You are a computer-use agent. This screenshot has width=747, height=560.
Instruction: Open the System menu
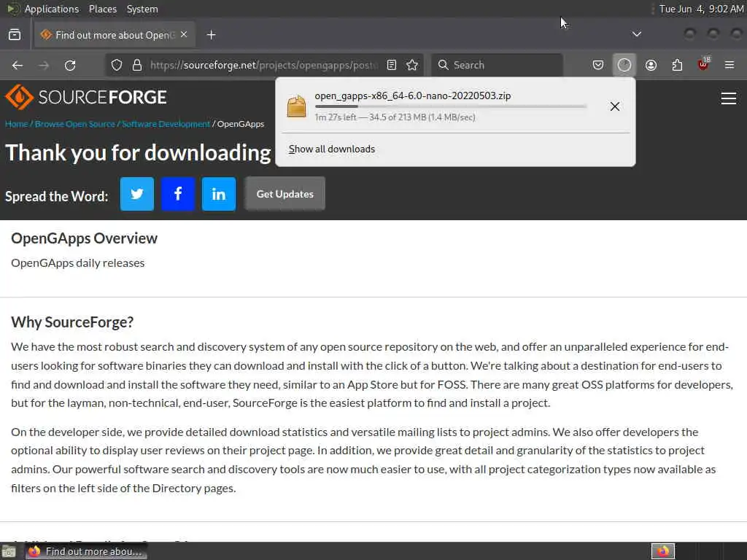coord(142,9)
